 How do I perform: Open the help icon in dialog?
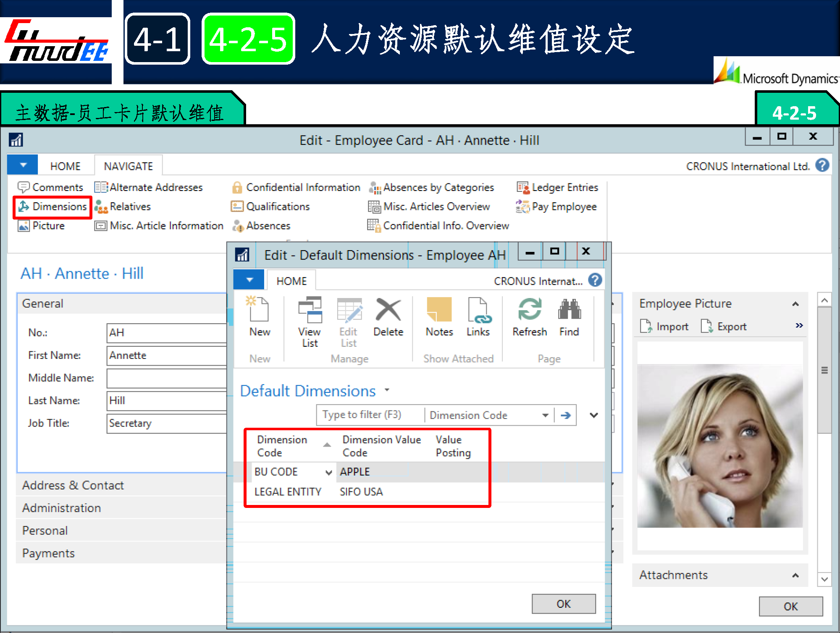point(595,280)
